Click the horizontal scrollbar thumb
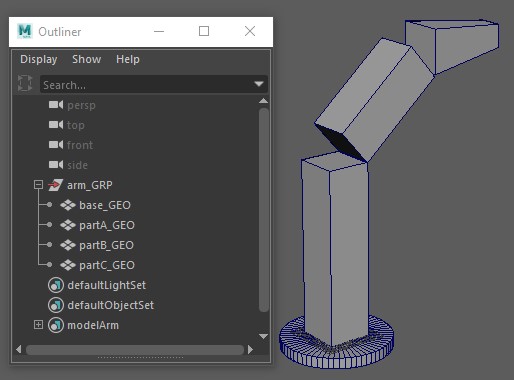The width and height of the screenshot is (514, 380). (x=135, y=350)
